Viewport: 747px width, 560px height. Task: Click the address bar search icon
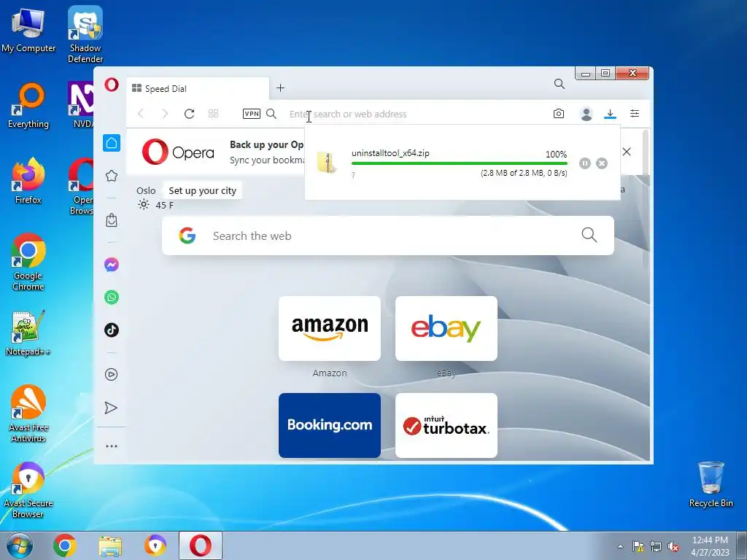[271, 114]
